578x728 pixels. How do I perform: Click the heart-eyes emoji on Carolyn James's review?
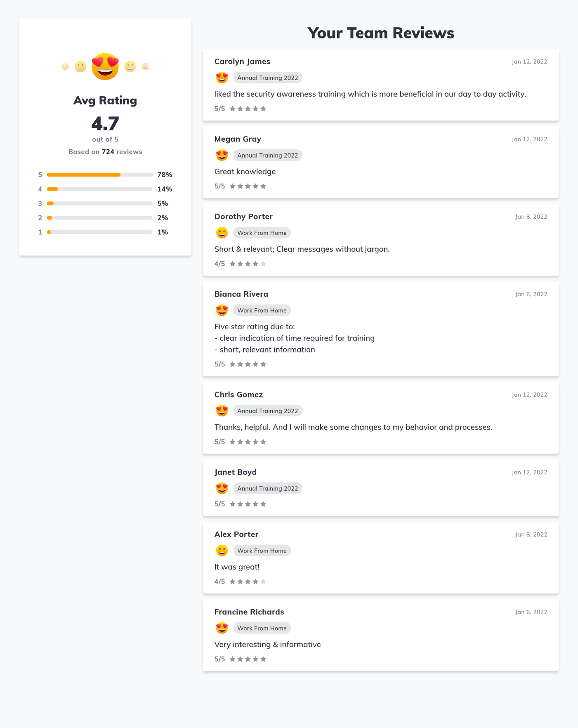click(222, 77)
